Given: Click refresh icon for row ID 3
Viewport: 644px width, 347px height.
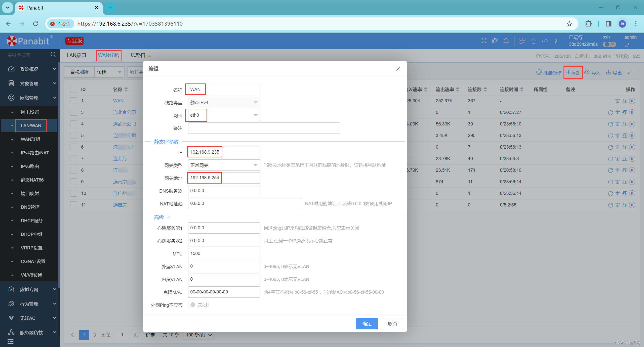Looking at the screenshot, I should click(x=610, y=112).
